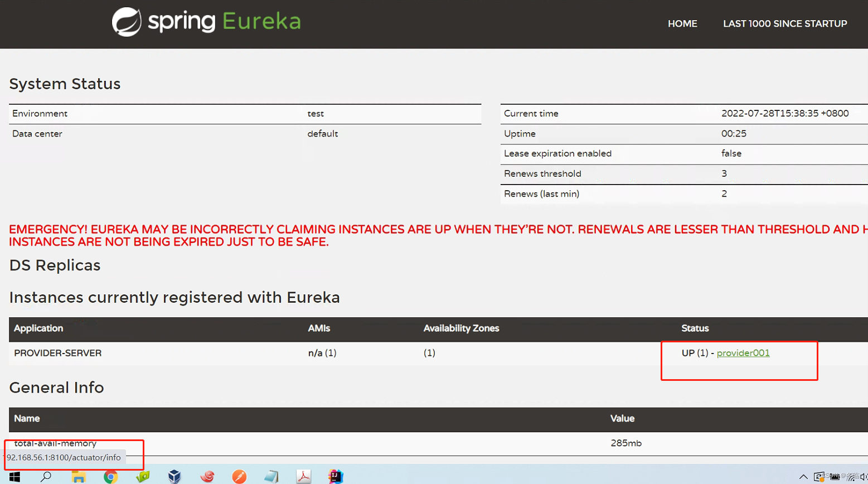The image size is (868, 484).
Task: Click the Data center label
Action: pyautogui.click(x=37, y=134)
